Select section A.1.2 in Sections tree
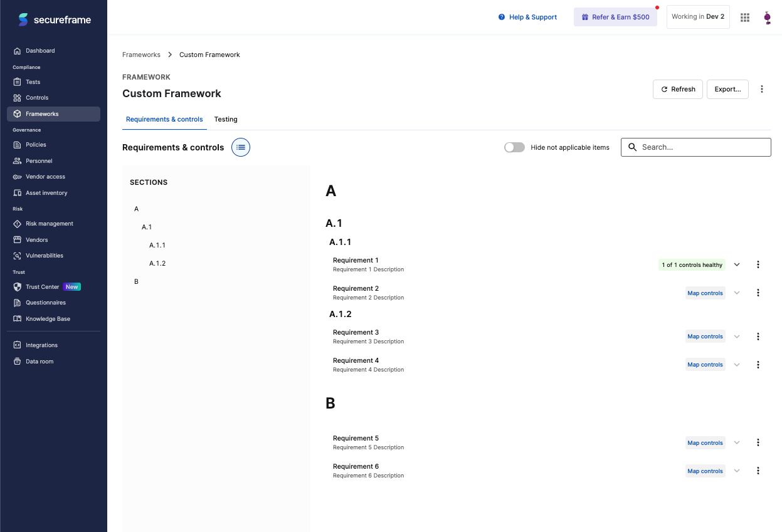Image resolution: width=782 pixels, height=532 pixels. [x=157, y=263]
